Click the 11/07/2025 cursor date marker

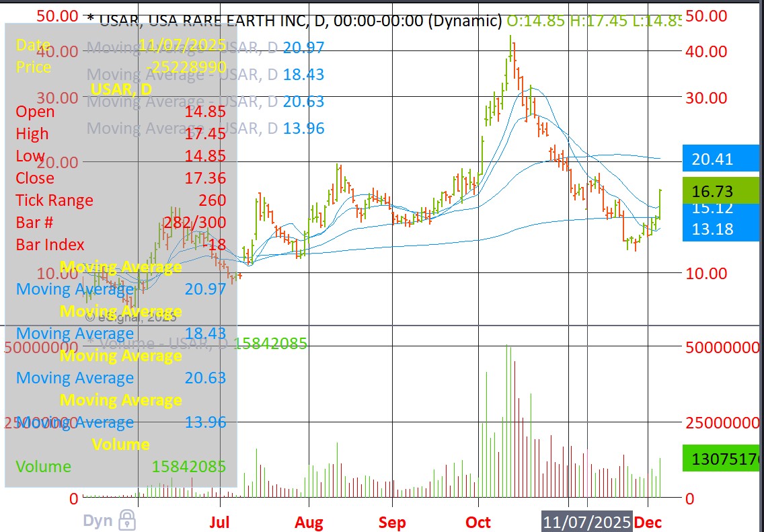click(x=587, y=522)
